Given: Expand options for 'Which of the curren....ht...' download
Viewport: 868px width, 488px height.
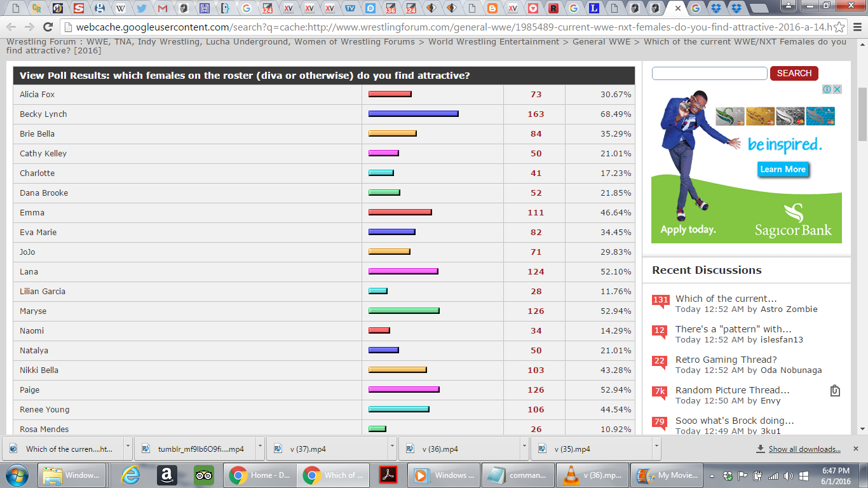Looking at the screenshot, I should pos(128,449).
